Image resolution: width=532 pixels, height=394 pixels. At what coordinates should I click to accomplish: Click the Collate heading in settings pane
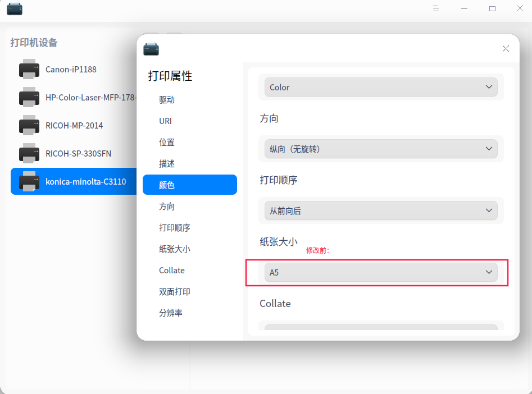pyautogui.click(x=275, y=304)
